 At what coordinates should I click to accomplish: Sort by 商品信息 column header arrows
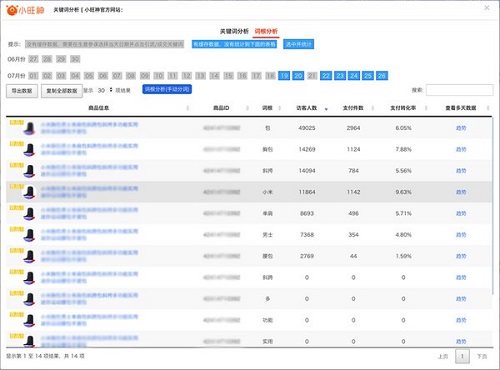coord(188,108)
